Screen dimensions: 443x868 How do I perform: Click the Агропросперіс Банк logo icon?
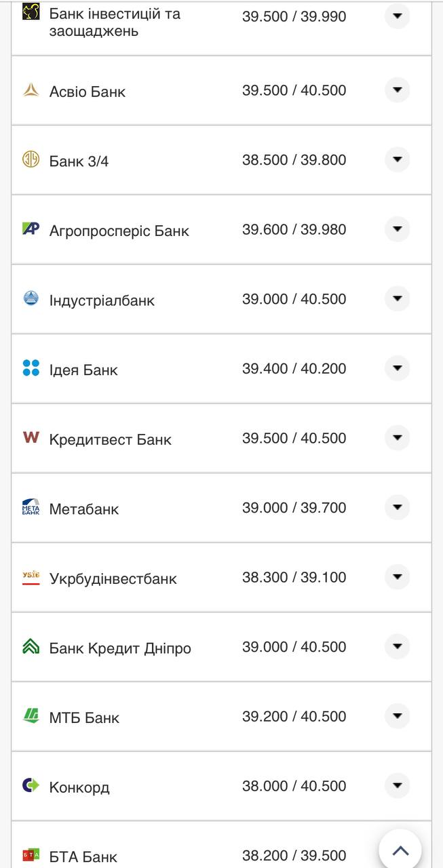coord(29,228)
